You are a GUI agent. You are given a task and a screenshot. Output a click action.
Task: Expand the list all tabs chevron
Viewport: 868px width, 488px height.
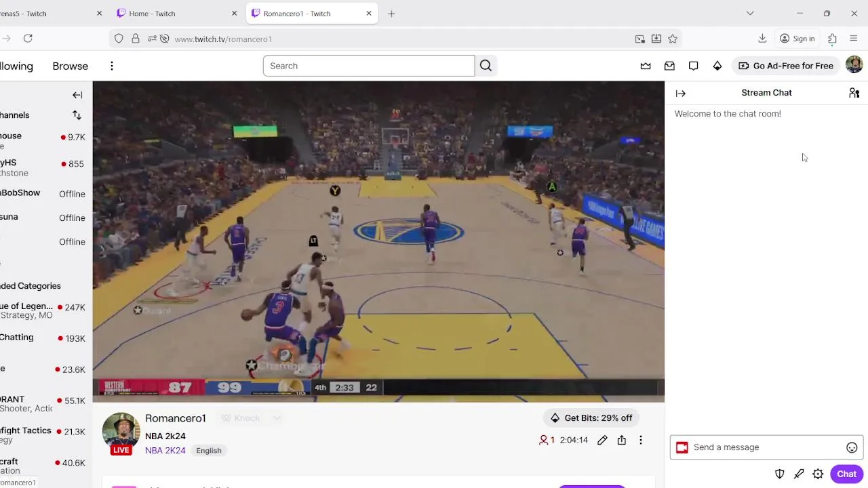750,14
